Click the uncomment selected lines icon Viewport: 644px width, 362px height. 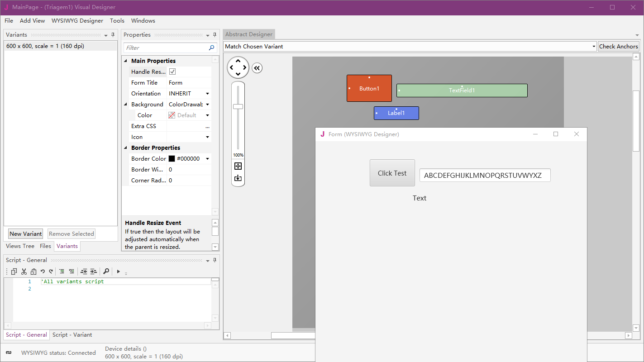pyautogui.click(x=72, y=271)
